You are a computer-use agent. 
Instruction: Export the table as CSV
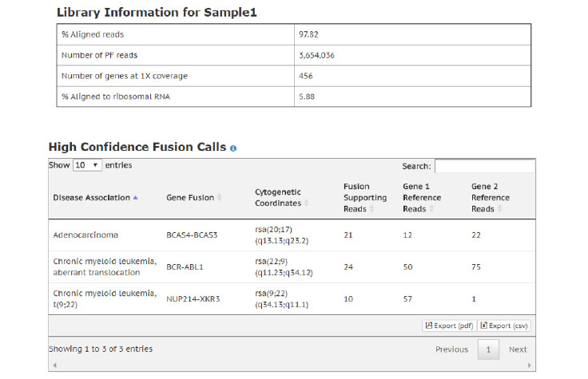pyautogui.click(x=504, y=326)
